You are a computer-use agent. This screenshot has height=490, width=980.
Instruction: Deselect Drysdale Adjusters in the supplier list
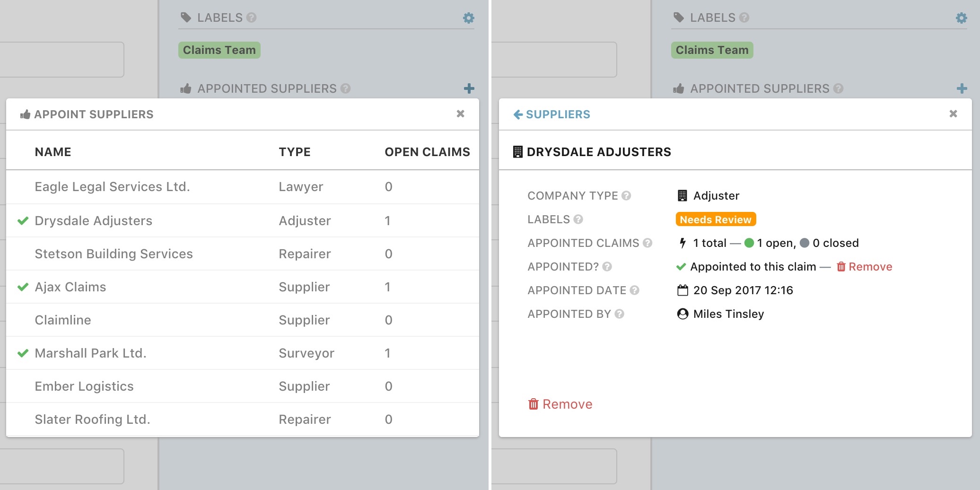23,220
